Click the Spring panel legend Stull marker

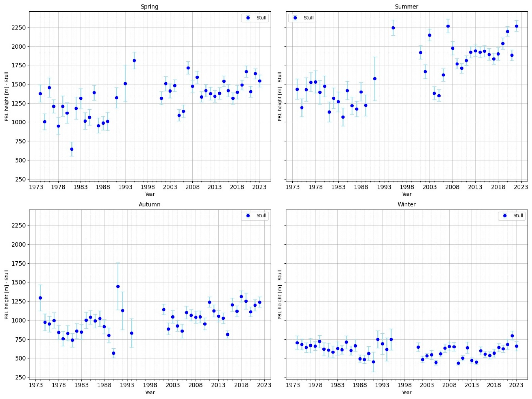248,18
